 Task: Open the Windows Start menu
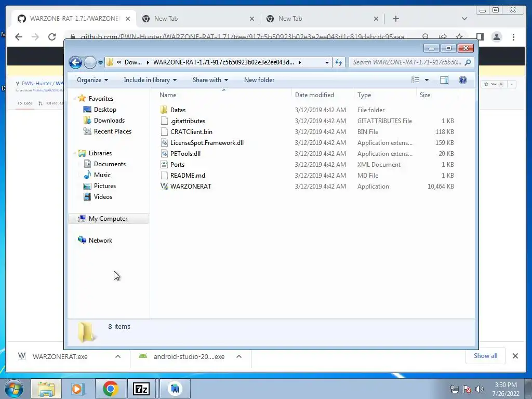click(x=14, y=389)
